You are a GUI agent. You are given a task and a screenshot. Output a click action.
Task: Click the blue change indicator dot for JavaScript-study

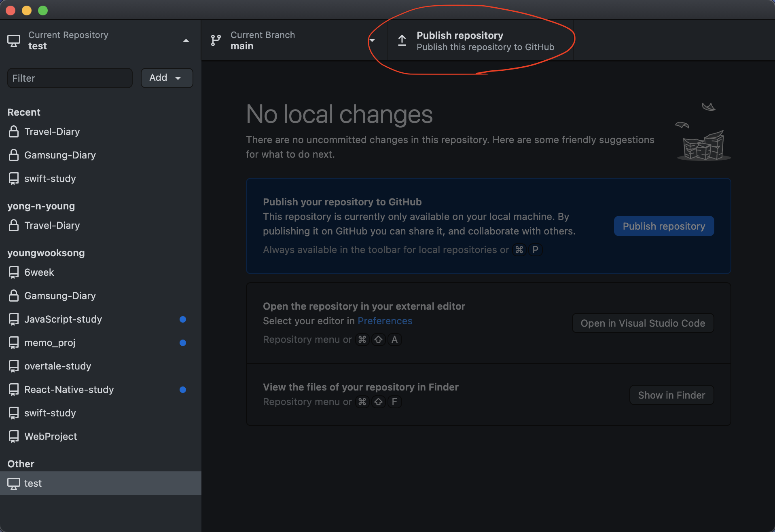pyautogui.click(x=183, y=319)
